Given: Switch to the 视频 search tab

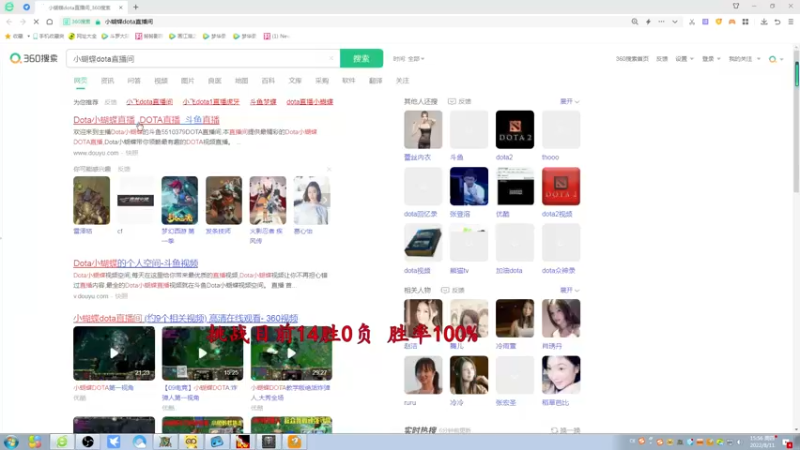Looking at the screenshot, I should [x=161, y=81].
